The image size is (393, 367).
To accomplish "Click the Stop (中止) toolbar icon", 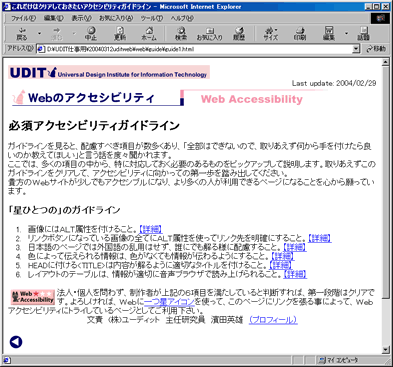I will (91, 33).
